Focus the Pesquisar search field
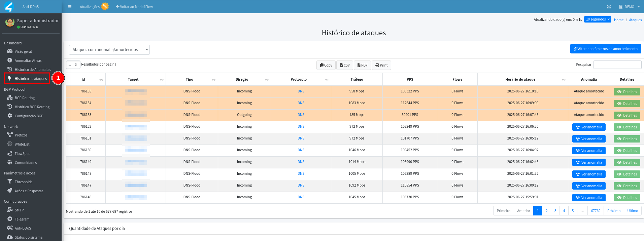Screen dimensions: 644x241 click(x=617, y=65)
